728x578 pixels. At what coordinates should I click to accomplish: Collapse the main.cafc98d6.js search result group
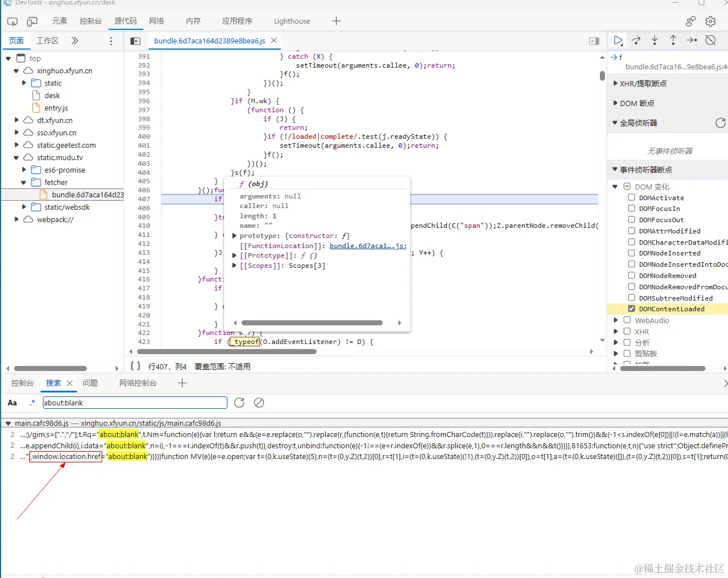click(x=8, y=423)
